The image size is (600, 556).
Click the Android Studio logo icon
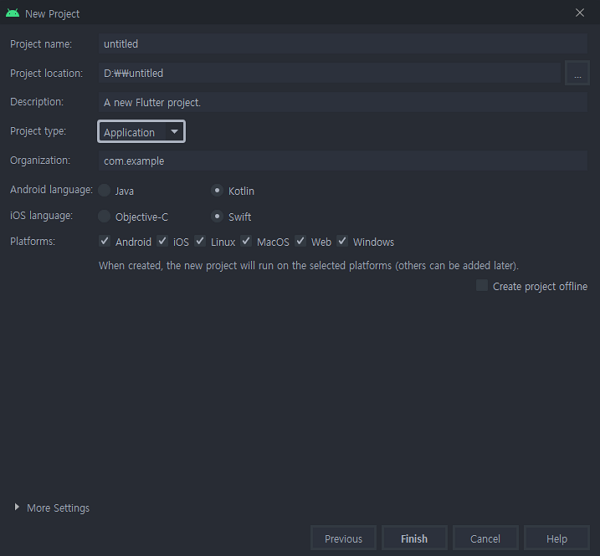(13, 13)
